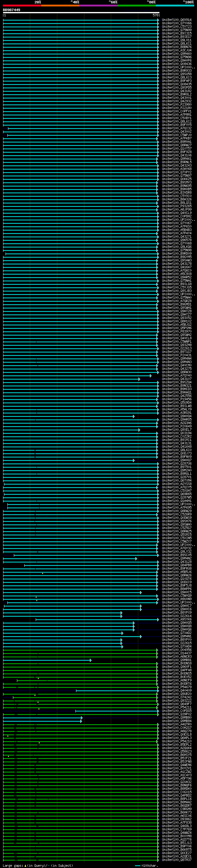Open hit UniRef100_Q9LV11
The height and width of the screenshot is (868, 197).
[177, 40]
